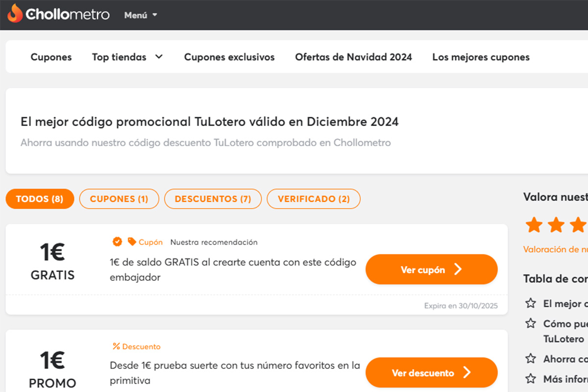
Task: Click the Chollometro flame logo icon
Action: pos(16,14)
